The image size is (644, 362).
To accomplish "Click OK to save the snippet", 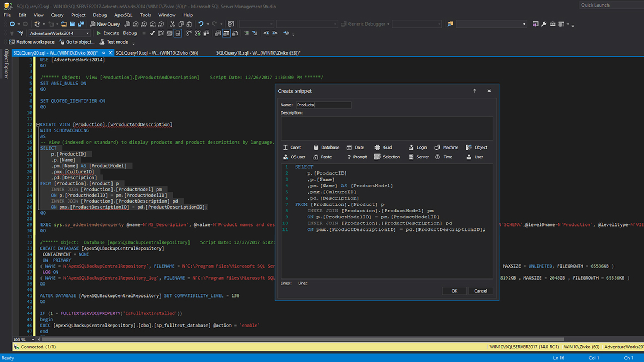I will 454,290.
